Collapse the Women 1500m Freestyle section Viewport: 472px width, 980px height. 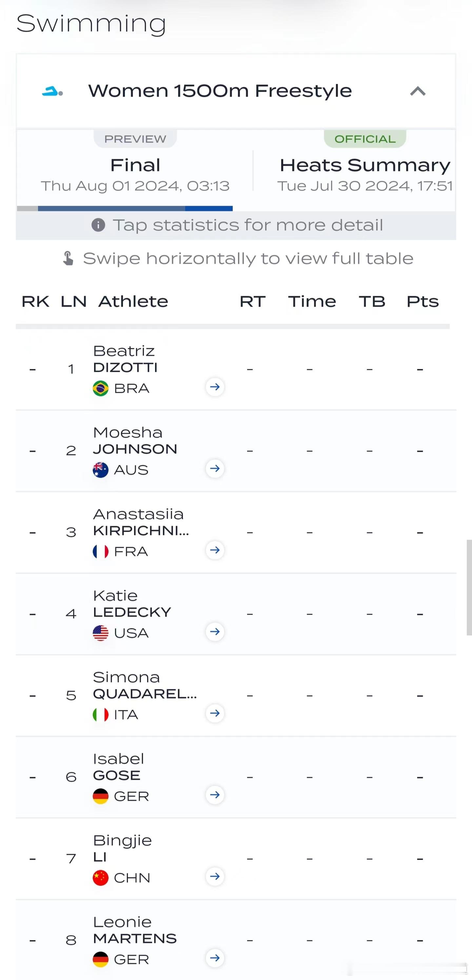(418, 91)
